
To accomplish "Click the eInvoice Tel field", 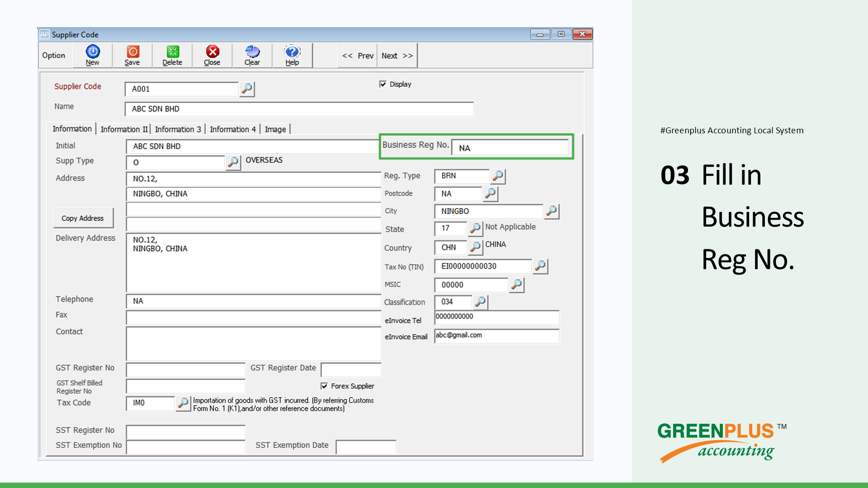I will tap(497, 317).
